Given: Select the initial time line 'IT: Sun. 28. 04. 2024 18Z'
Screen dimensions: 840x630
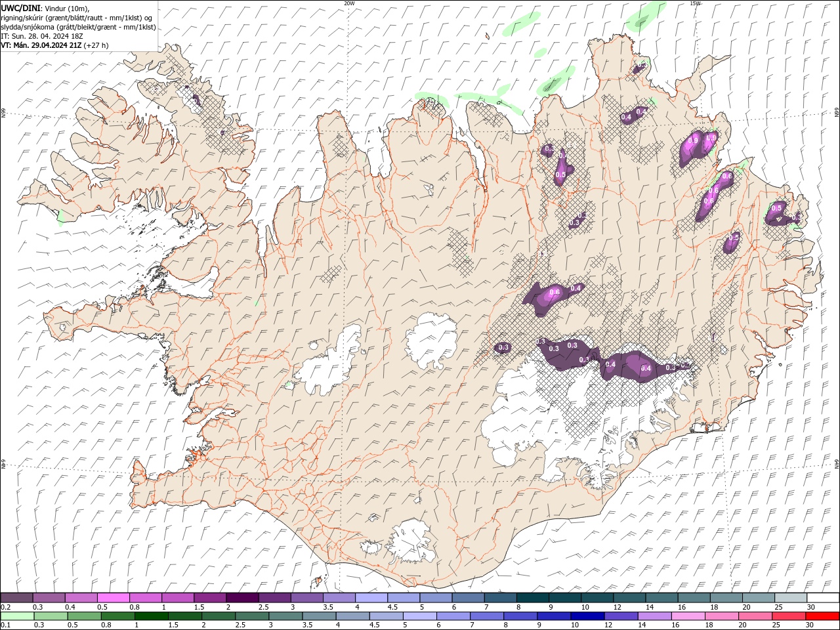Looking at the screenshot, I should pos(41,36).
